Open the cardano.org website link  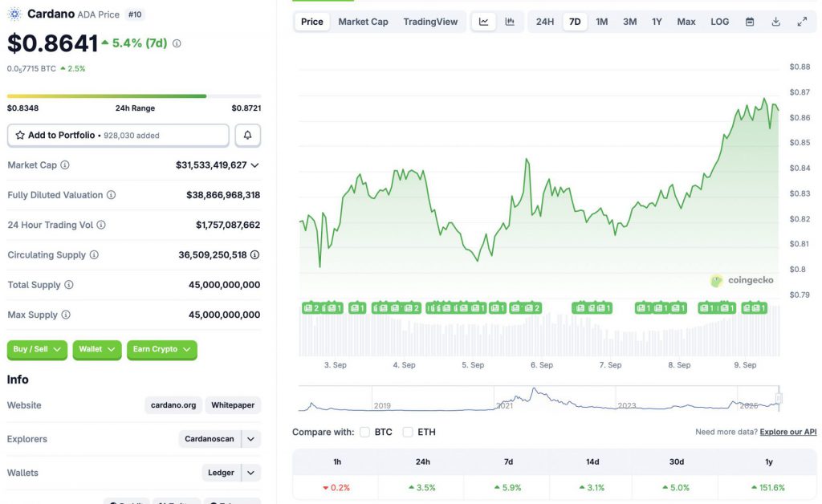tap(173, 405)
